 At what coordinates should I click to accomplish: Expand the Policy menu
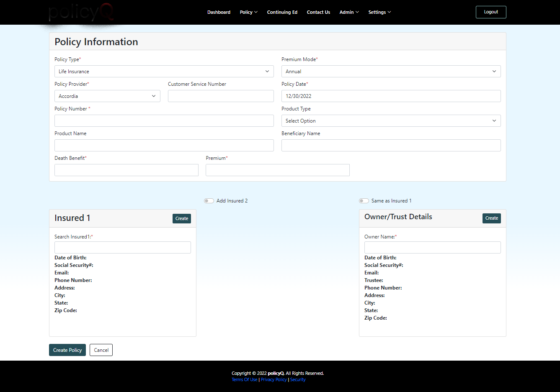click(x=249, y=12)
